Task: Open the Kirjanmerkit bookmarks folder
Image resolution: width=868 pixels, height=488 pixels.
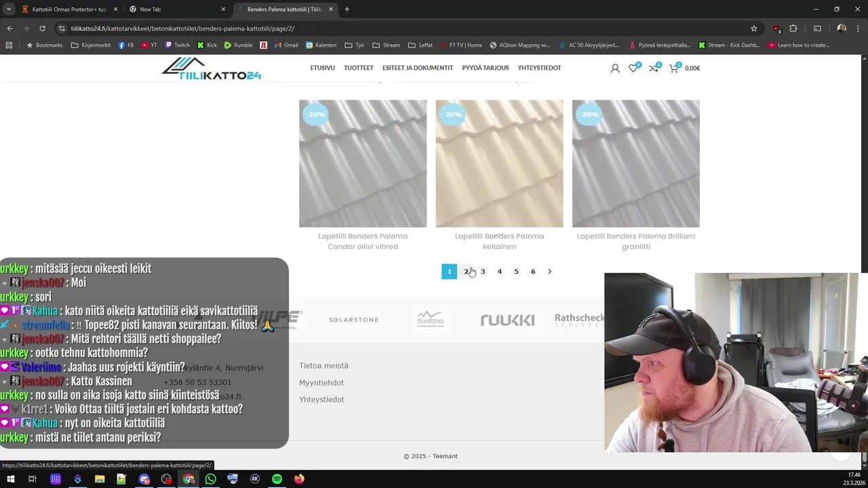Action: click(91, 45)
